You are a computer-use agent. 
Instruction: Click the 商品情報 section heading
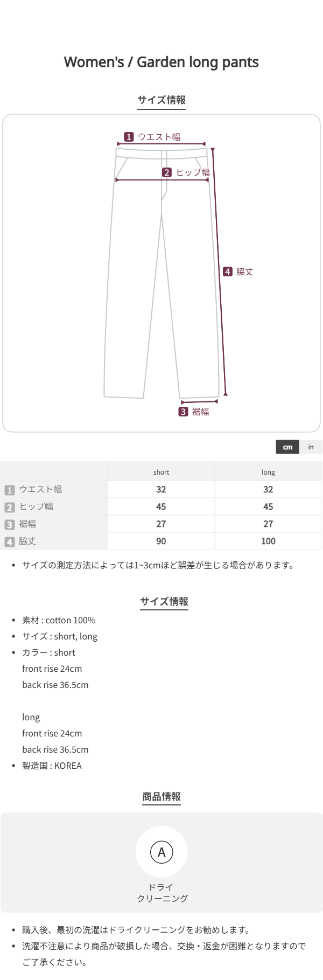click(x=161, y=796)
